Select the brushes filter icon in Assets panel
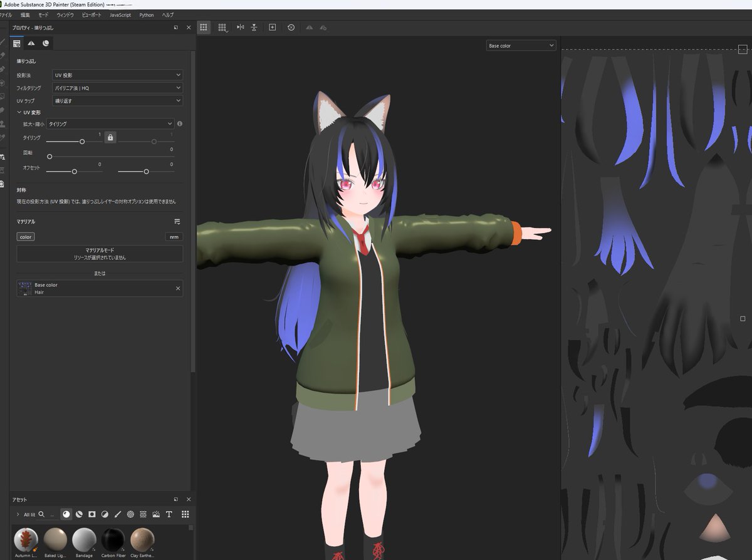752x560 pixels. coord(118,514)
